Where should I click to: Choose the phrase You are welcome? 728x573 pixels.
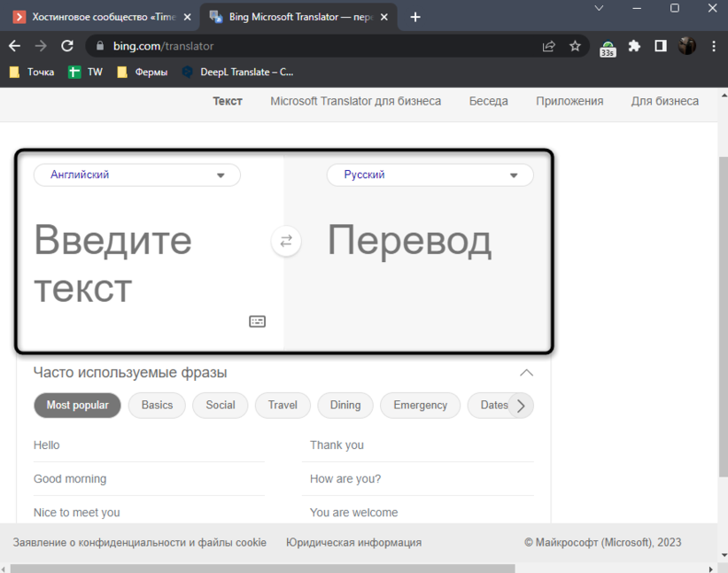pos(418,512)
